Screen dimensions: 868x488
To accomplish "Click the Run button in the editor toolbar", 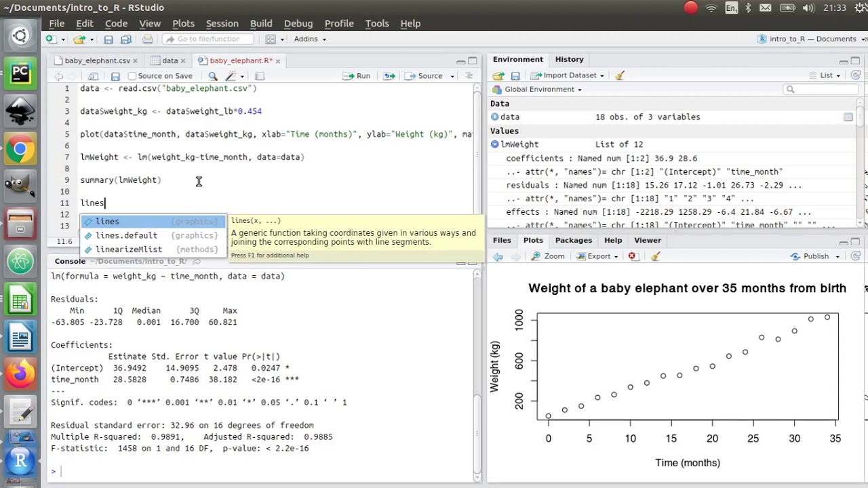I will click(357, 76).
